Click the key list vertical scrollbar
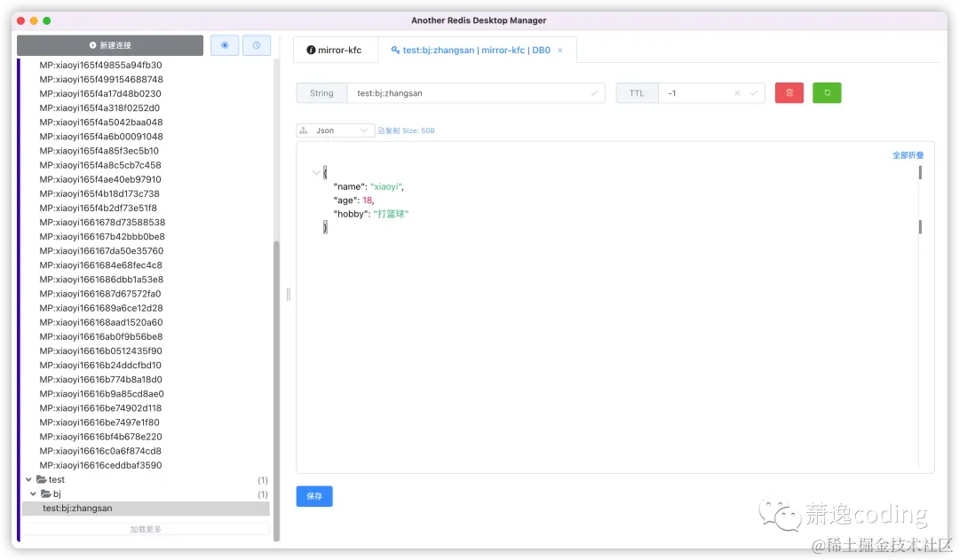The image size is (959, 560). tap(276, 391)
